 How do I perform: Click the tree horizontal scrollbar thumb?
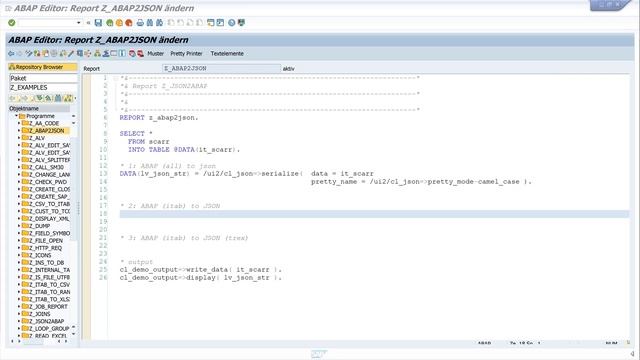(x=33, y=341)
